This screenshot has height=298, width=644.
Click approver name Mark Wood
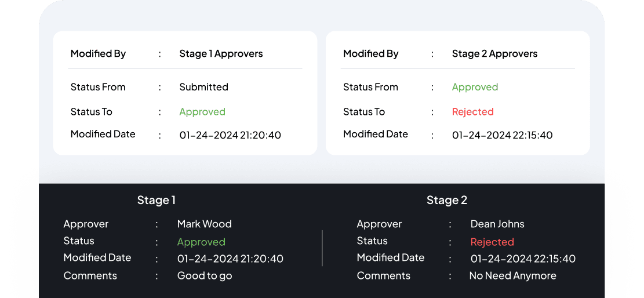pyautogui.click(x=204, y=224)
